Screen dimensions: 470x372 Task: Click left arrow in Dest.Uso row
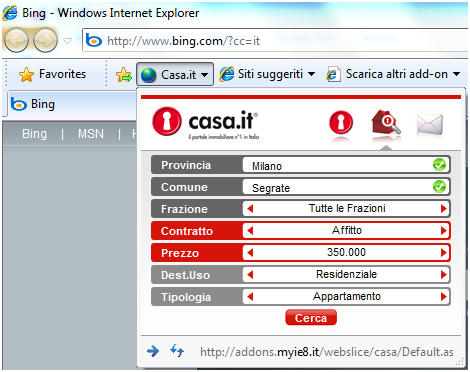[x=250, y=275]
